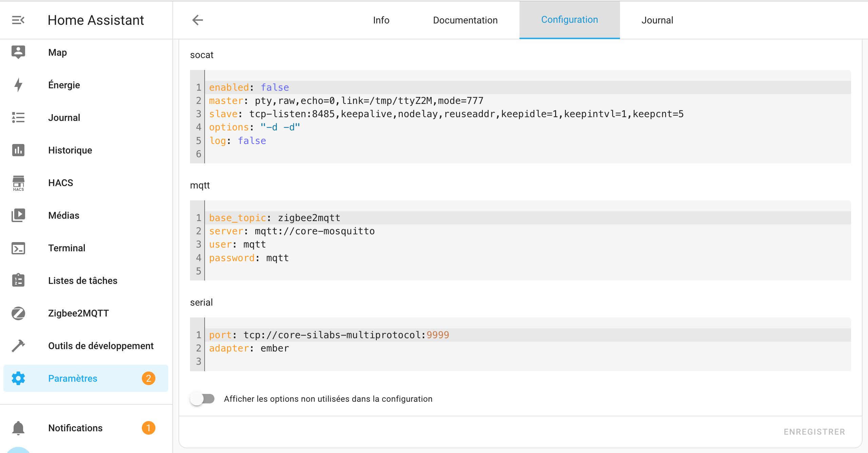Collapse the sidebar with the menu icon
868x453 pixels.
(18, 20)
